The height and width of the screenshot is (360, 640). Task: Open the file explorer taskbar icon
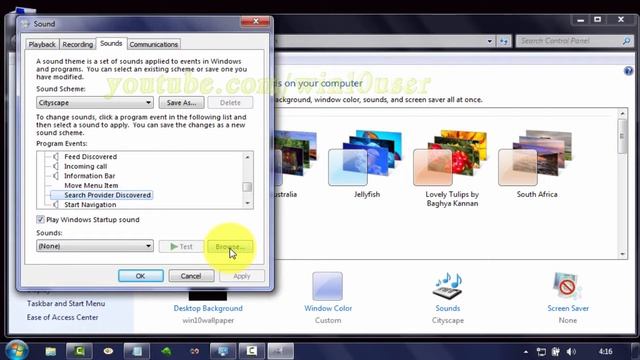pyautogui.click(x=51, y=351)
